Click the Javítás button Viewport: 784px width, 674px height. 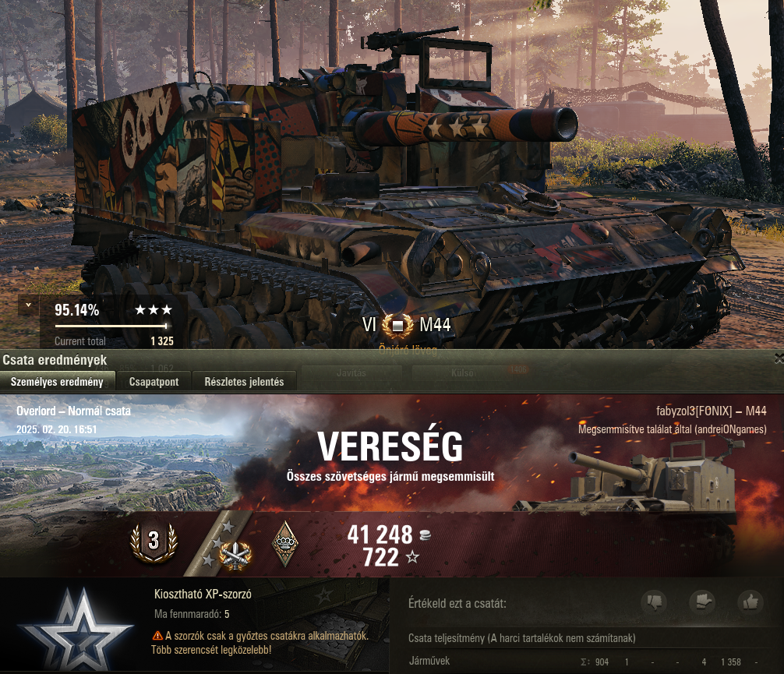click(x=351, y=372)
